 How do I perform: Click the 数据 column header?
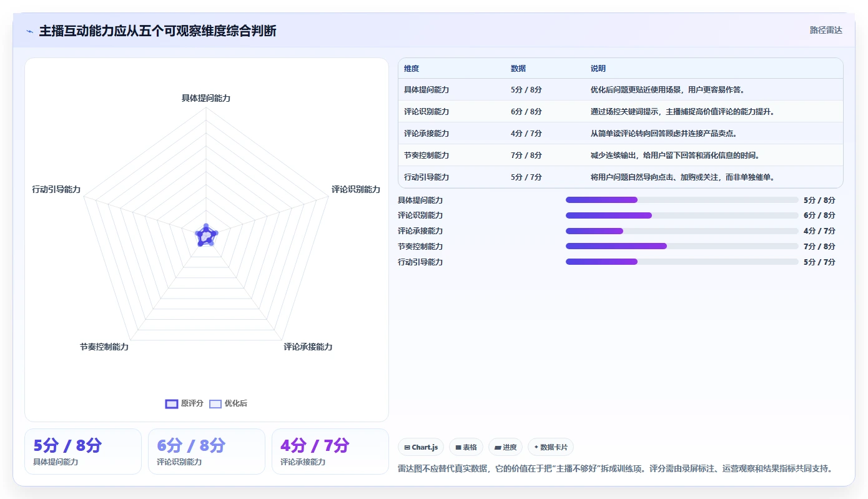(518, 69)
